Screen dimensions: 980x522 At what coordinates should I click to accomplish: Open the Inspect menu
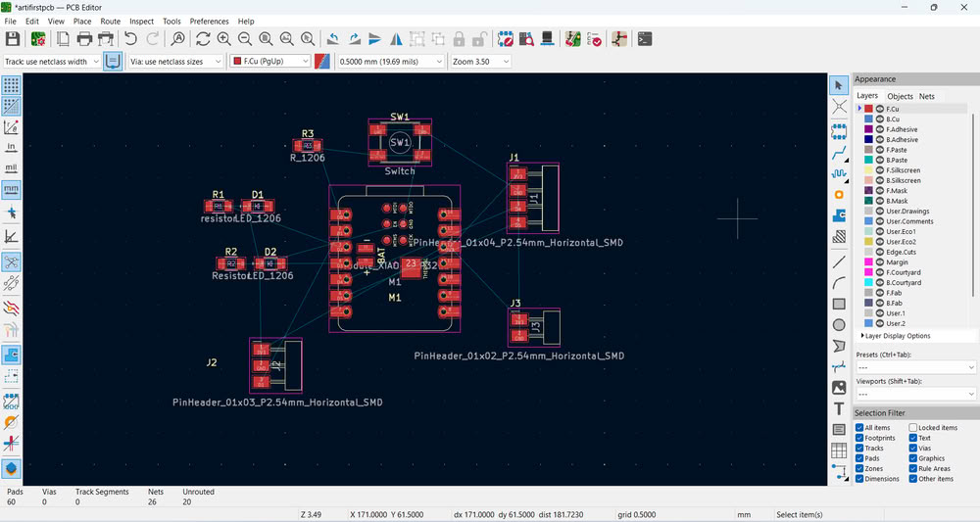141,21
